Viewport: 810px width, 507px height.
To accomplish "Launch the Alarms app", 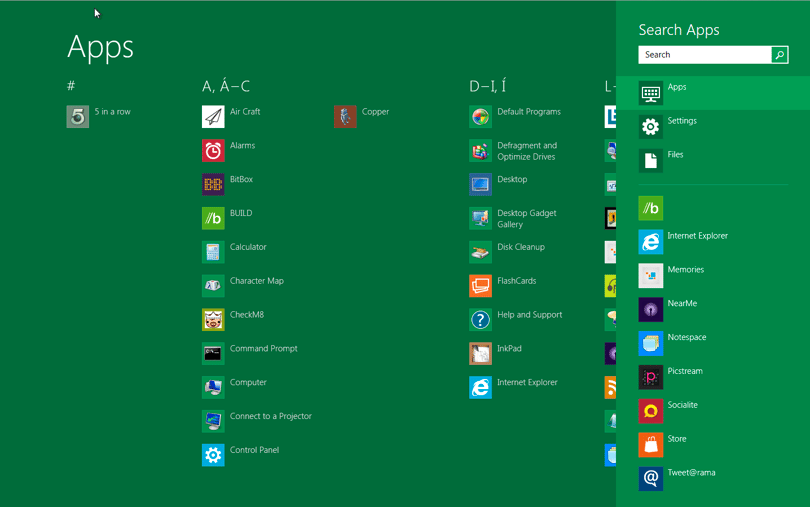I will [x=213, y=150].
